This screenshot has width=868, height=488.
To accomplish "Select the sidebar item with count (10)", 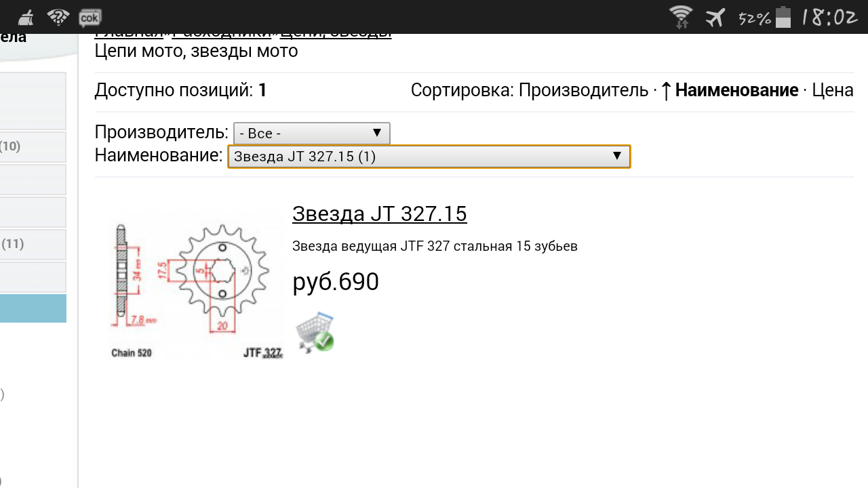I will [x=33, y=146].
